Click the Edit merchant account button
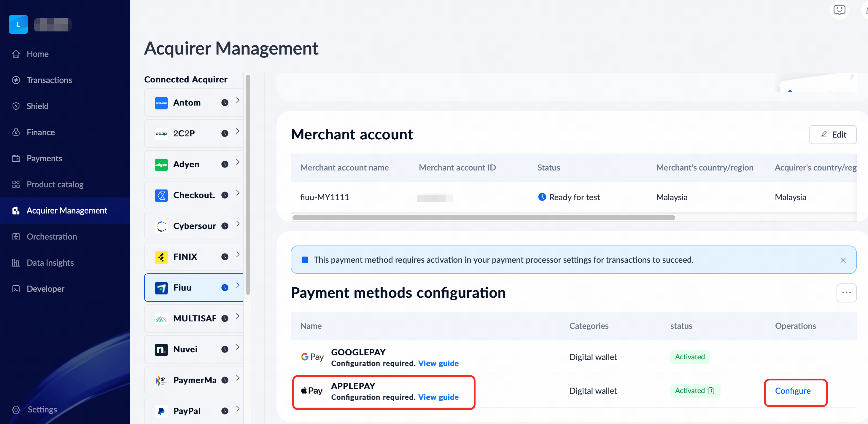The height and width of the screenshot is (424, 868). 832,135
